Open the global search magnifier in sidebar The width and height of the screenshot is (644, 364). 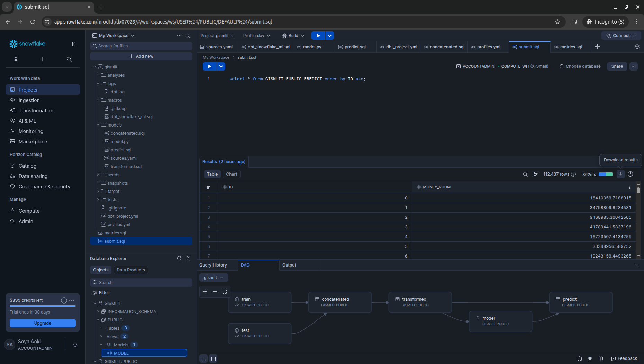[69, 59]
